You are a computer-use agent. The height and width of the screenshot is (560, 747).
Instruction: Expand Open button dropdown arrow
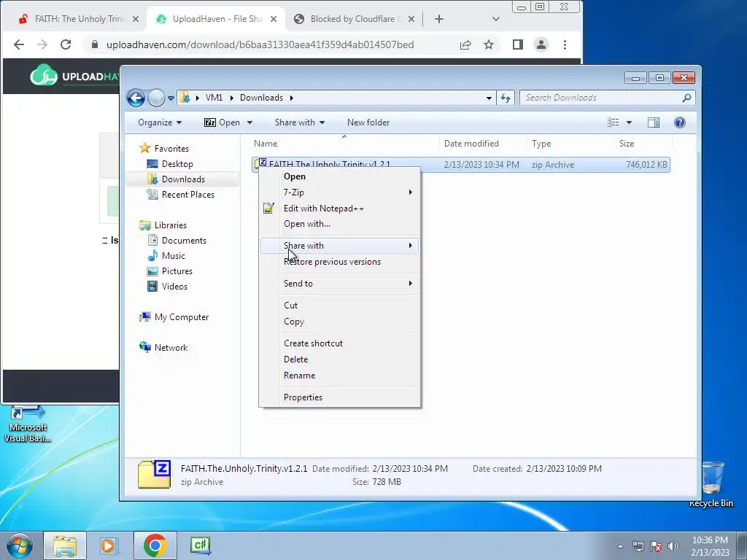249,122
